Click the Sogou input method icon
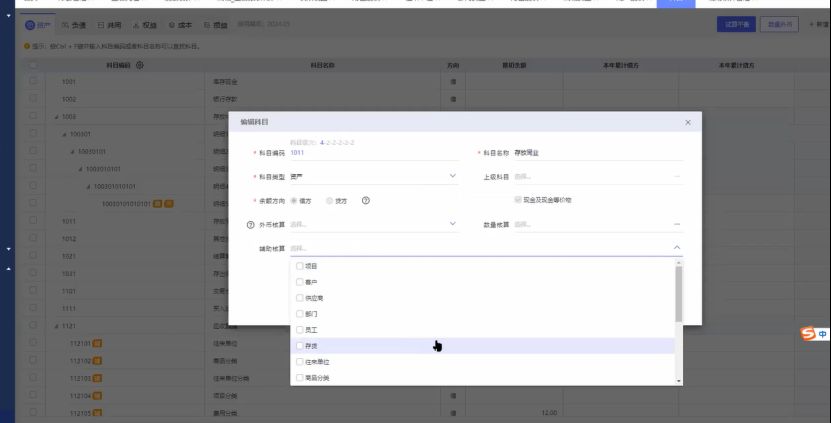Image resolution: width=831 pixels, height=423 pixels. point(809,334)
